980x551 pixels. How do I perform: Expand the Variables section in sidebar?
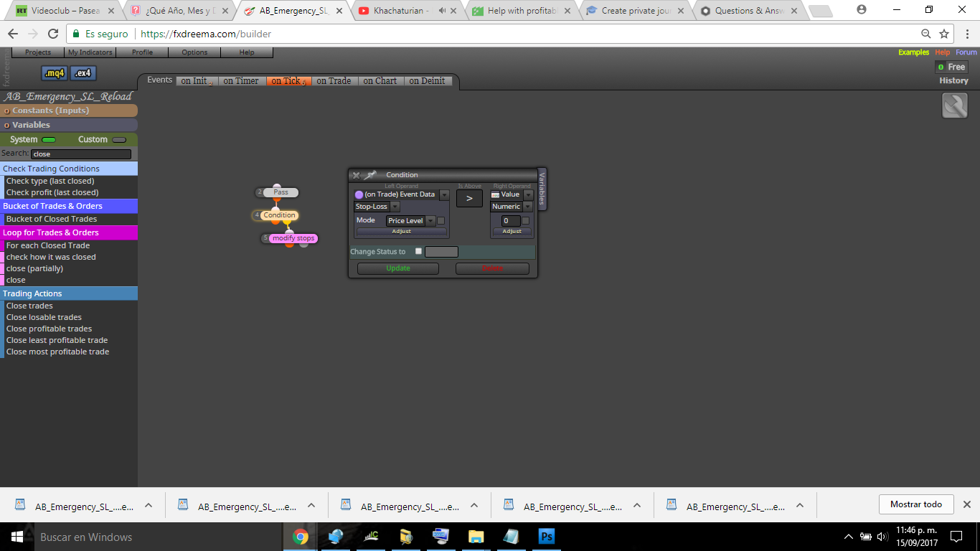tap(69, 125)
